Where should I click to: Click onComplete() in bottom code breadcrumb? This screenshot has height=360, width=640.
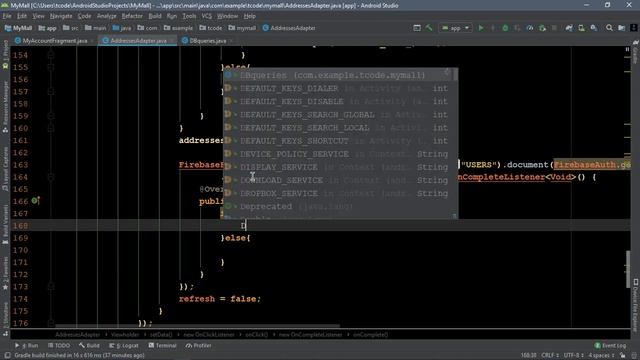pos(370,335)
